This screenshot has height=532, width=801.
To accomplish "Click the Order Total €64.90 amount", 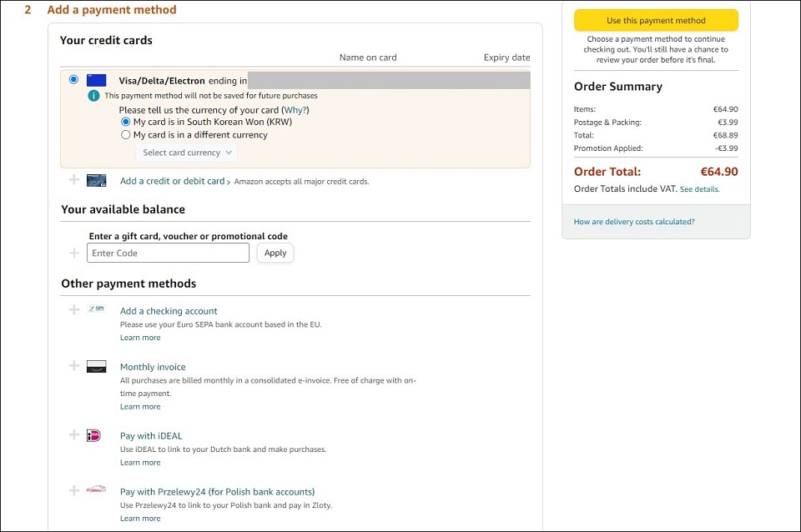I will (x=718, y=172).
